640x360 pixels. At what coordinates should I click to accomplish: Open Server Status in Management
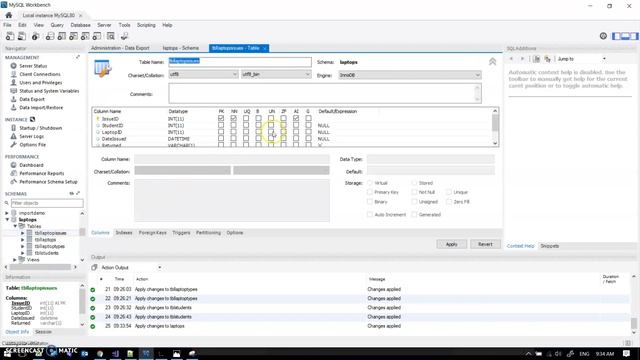[x=33, y=66]
